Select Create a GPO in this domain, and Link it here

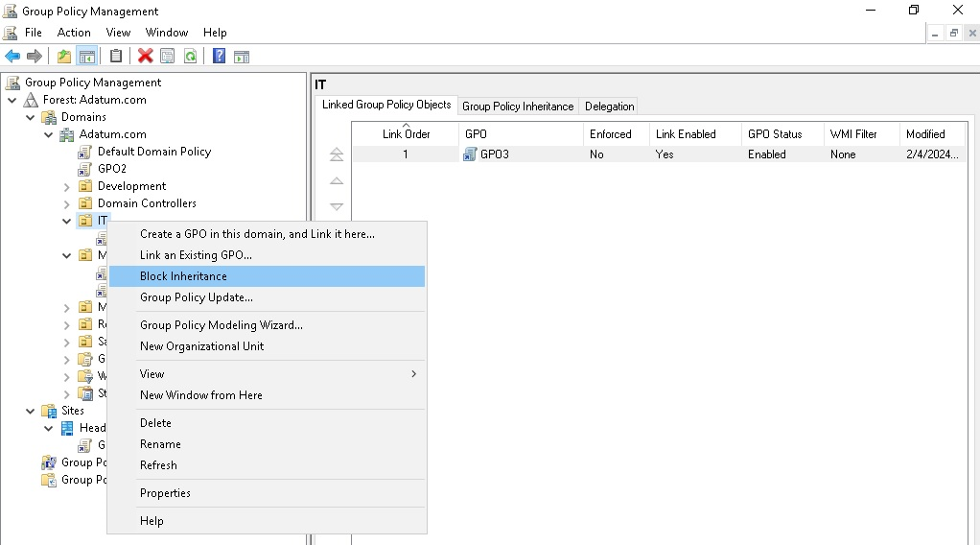[x=267, y=234]
